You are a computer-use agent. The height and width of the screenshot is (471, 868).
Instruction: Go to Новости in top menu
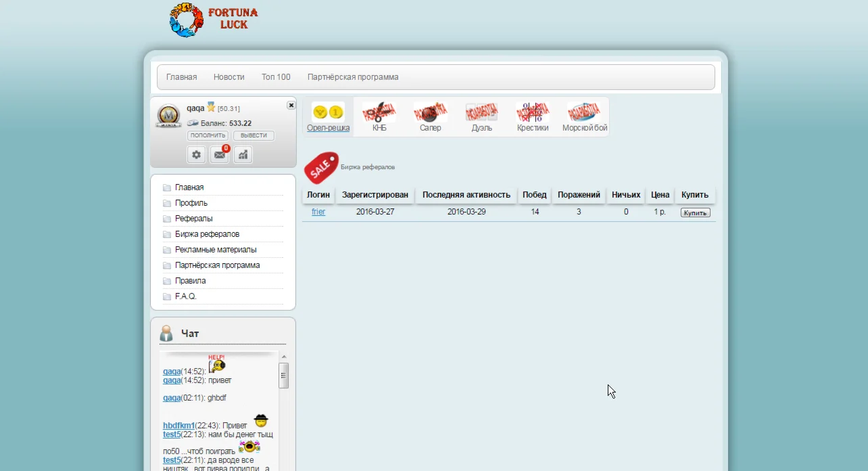tap(228, 77)
